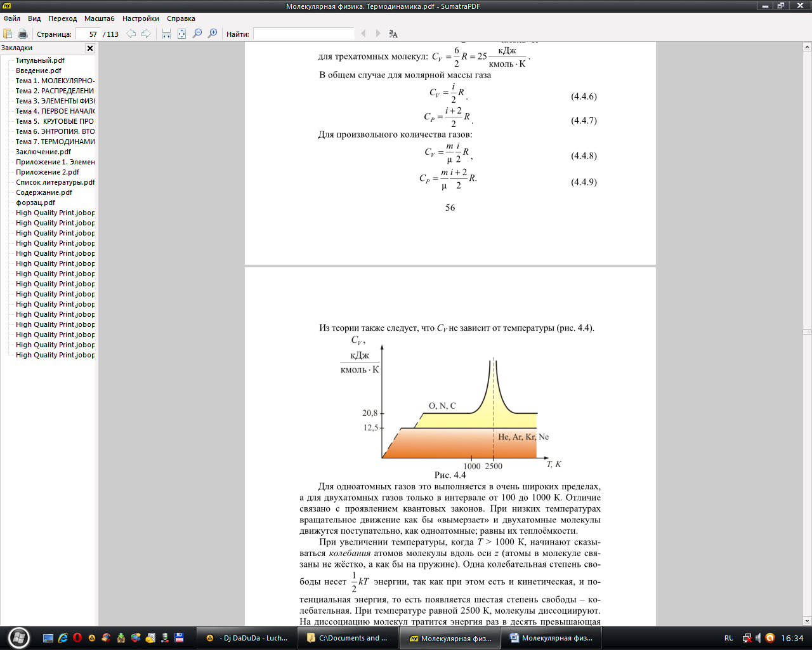
Task: Click the RU language indicator
Action: (728, 638)
